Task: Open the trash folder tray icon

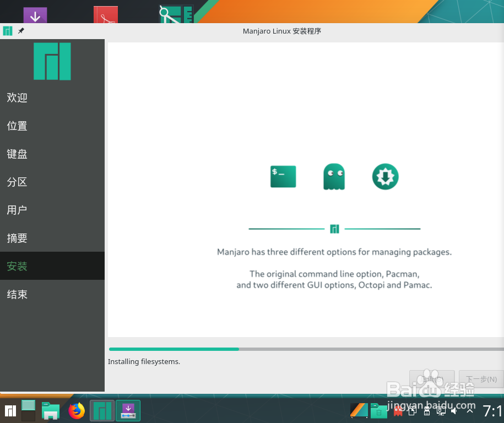Action: click(x=378, y=410)
